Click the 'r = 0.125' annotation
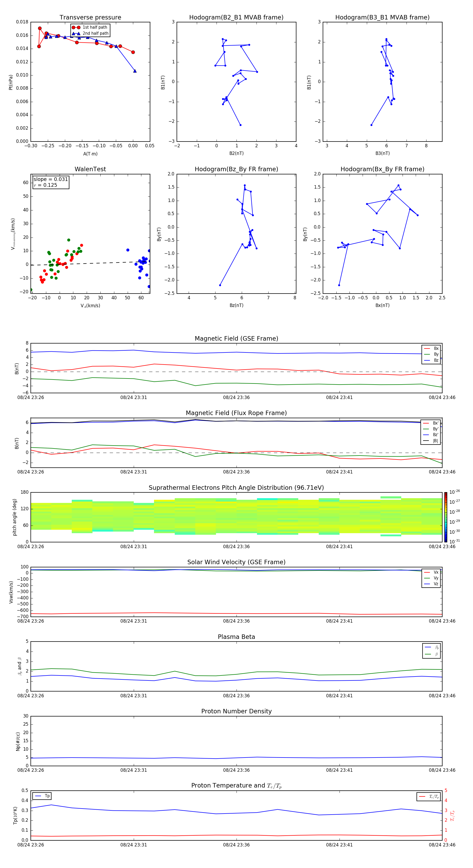473x868 pixels. point(45,185)
